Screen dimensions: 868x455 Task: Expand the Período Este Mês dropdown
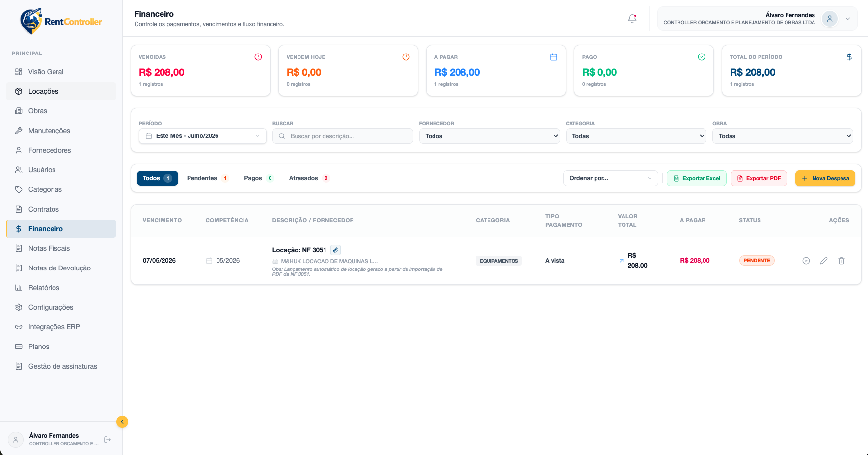click(203, 136)
